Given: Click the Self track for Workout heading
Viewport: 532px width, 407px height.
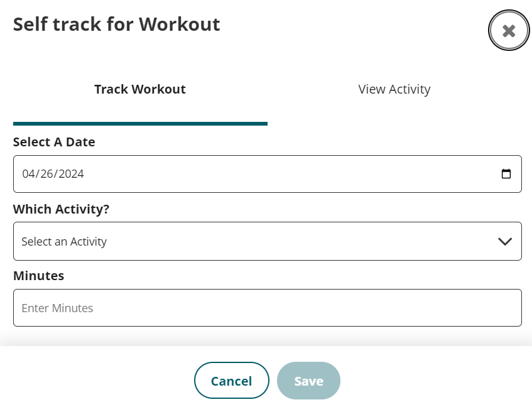Looking at the screenshot, I should click(116, 24).
